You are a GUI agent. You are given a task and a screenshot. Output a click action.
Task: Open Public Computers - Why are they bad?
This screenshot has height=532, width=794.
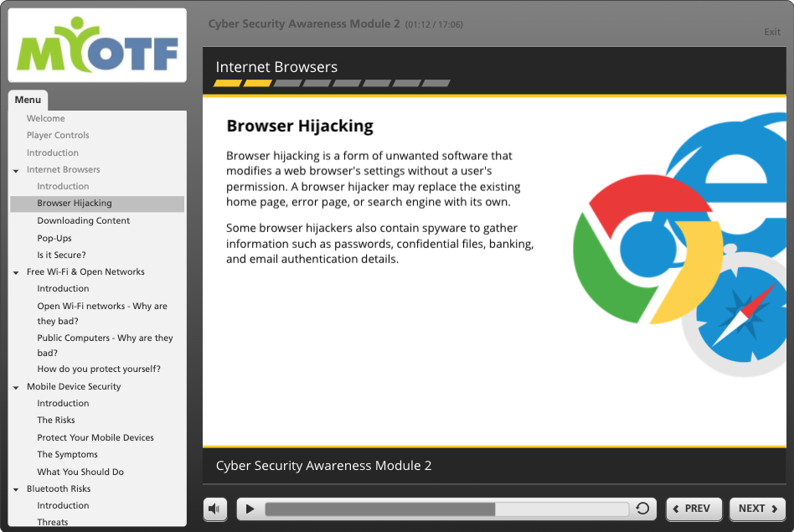pos(105,345)
